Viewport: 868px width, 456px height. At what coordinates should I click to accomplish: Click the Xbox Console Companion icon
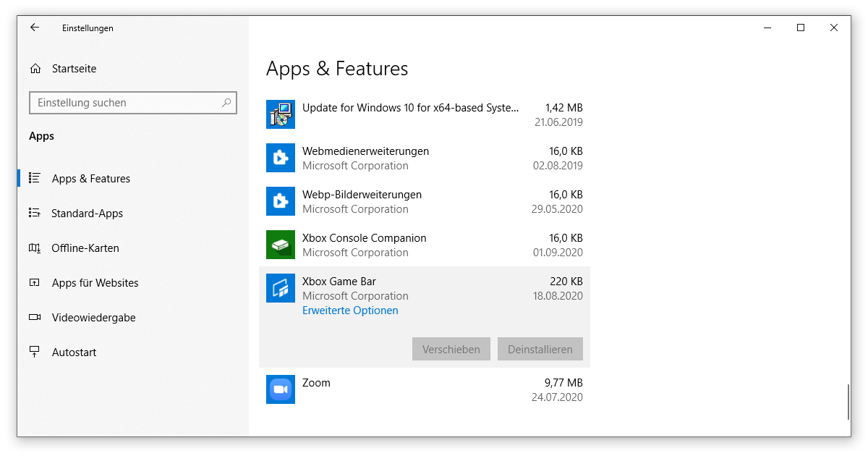pyautogui.click(x=280, y=245)
